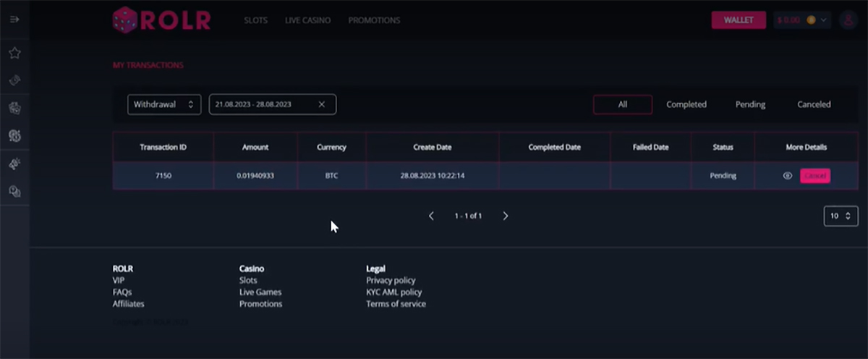Open the Live Games footer link
868x359 pixels.
click(x=260, y=292)
